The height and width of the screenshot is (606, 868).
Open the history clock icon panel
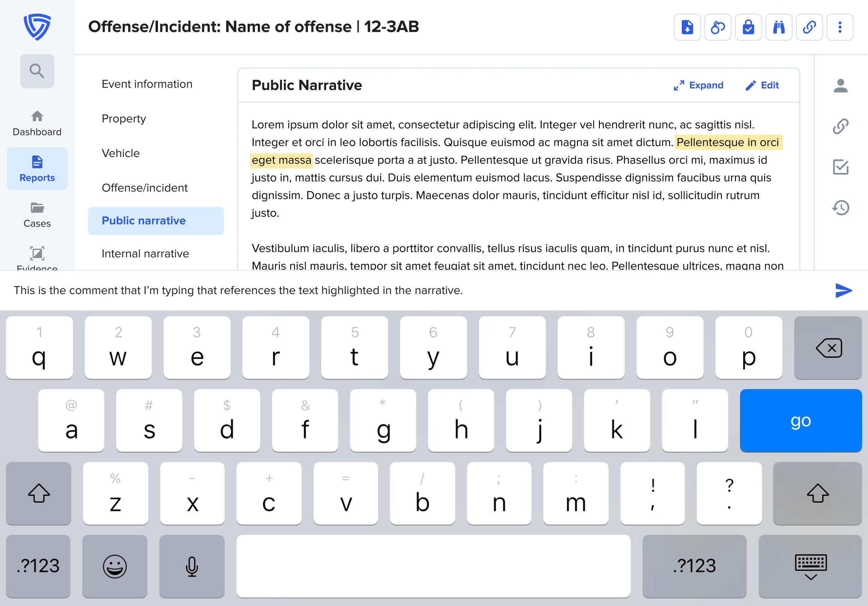[841, 208]
